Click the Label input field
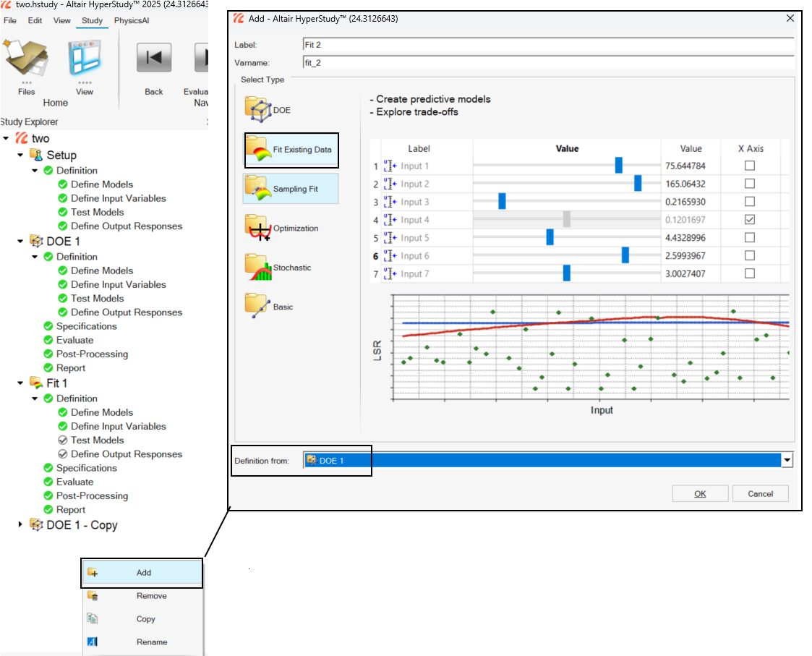The width and height of the screenshot is (812, 656). (548, 45)
